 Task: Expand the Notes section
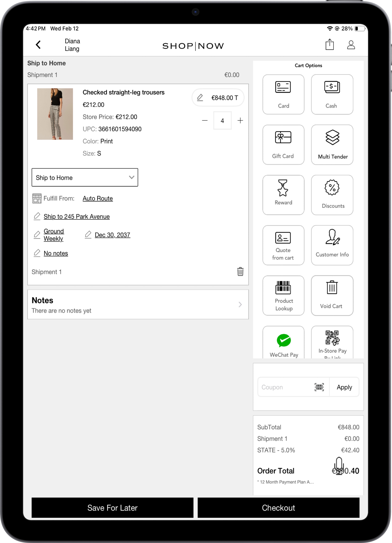pyautogui.click(x=138, y=304)
